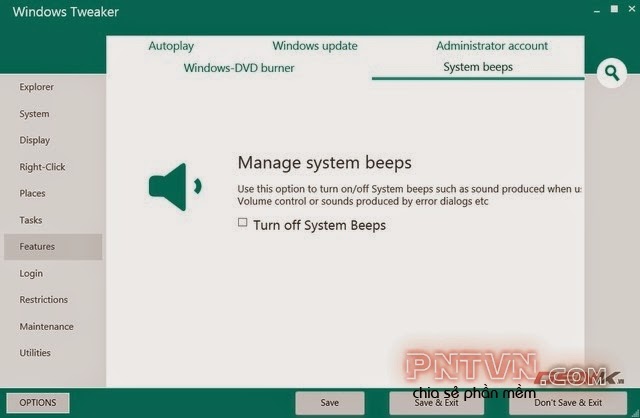Screen dimensions: 640x418
Task: Choose Don't Save & Exit
Action: [x=568, y=403]
